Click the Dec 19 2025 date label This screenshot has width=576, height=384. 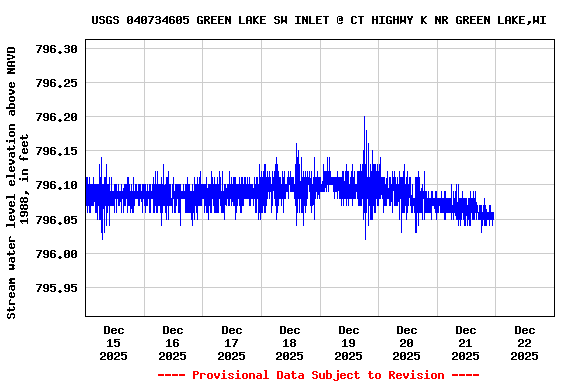[x=348, y=343]
